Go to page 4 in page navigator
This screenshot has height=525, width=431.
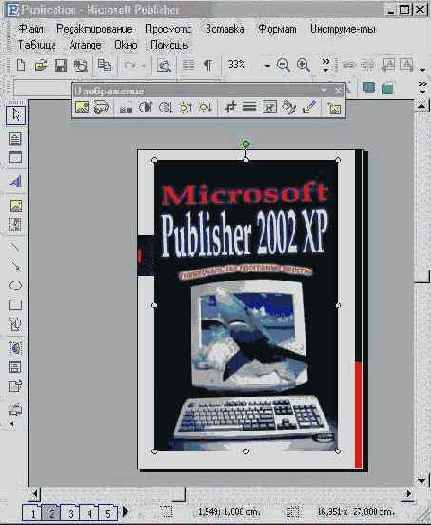(89, 513)
